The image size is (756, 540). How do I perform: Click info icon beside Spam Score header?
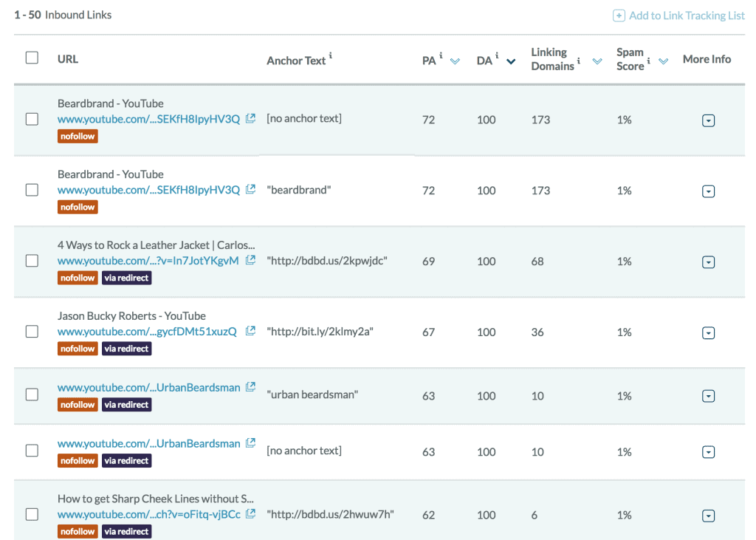pos(649,61)
